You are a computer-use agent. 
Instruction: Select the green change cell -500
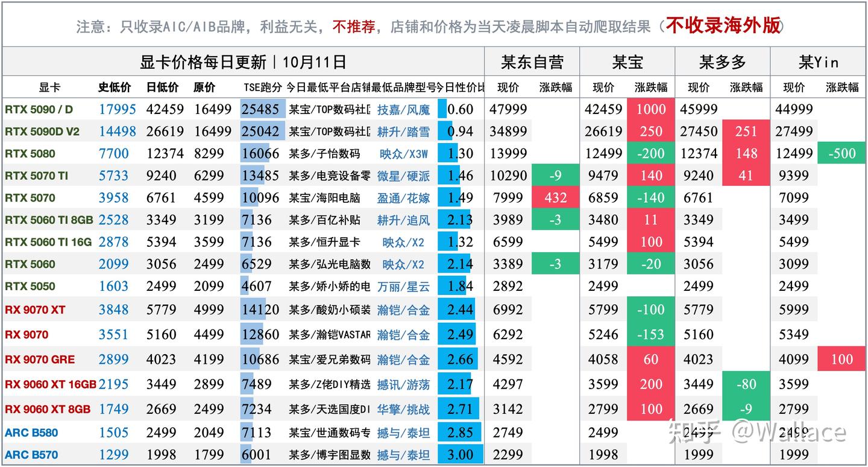pyautogui.click(x=841, y=154)
